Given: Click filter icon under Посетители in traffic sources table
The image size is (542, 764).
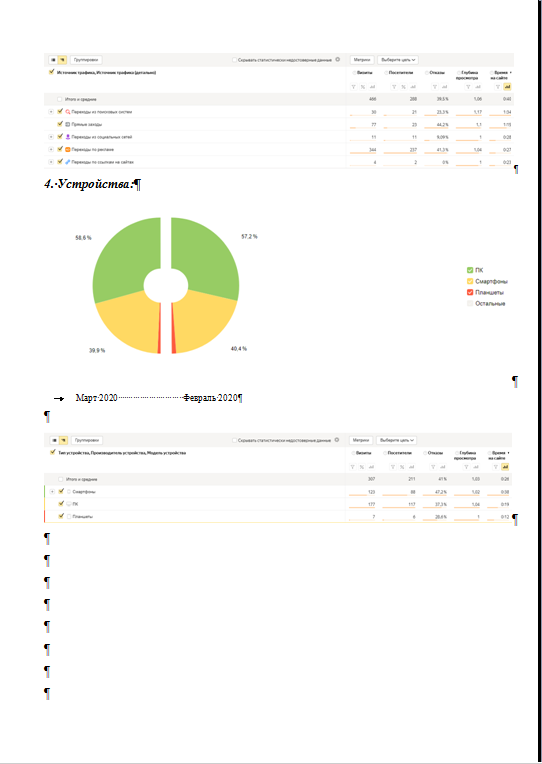Looking at the screenshot, I should click(394, 87).
